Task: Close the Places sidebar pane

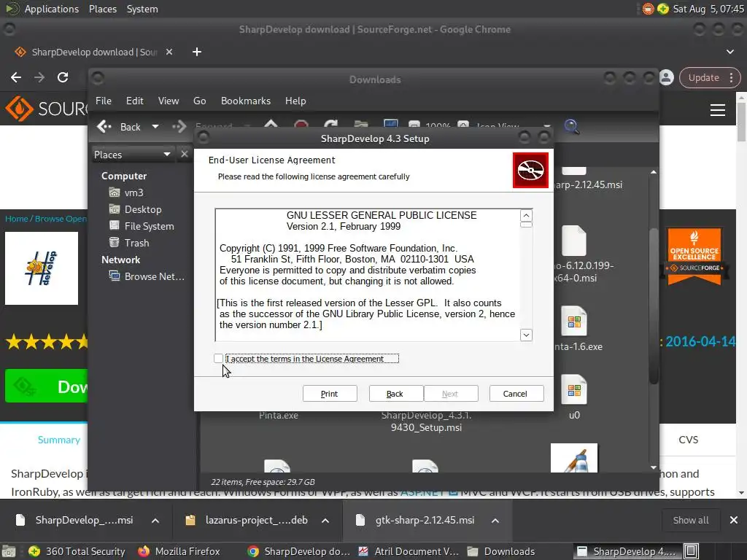Action: pos(185,154)
